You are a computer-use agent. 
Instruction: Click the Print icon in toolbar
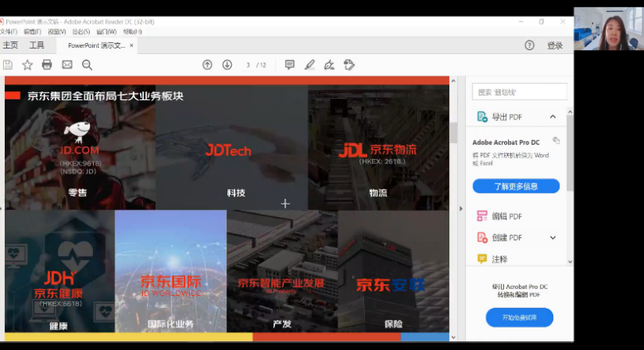(x=47, y=64)
